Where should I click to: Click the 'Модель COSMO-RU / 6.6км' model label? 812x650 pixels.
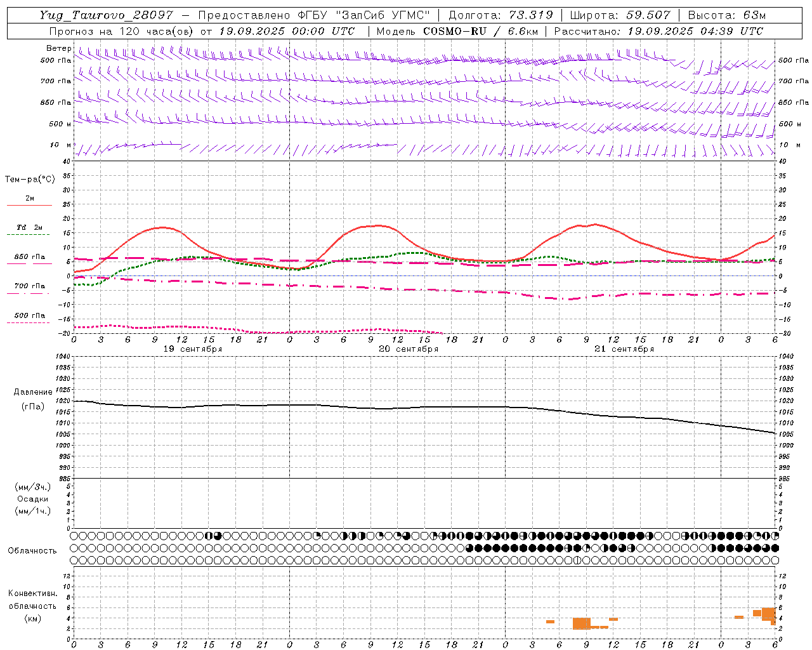click(x=457, y=31)
